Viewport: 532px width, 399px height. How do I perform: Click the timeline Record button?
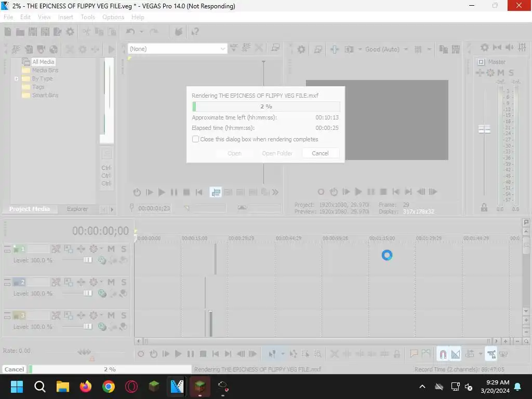(141, 354)
